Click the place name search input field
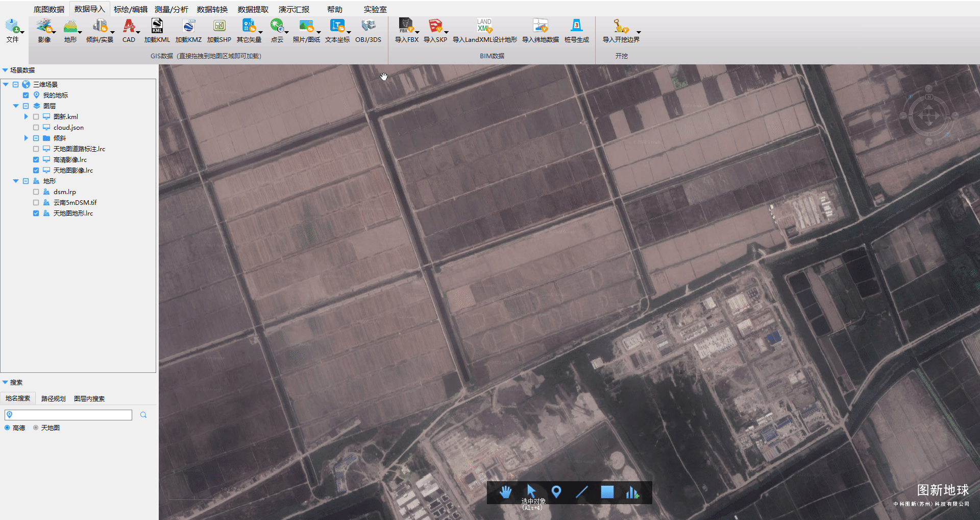980x520 pixels. point(71,415)
